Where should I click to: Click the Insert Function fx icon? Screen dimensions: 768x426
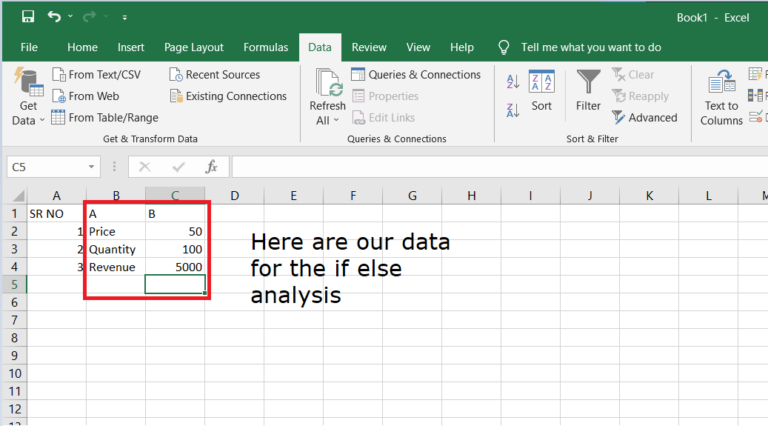click(211, 167)
